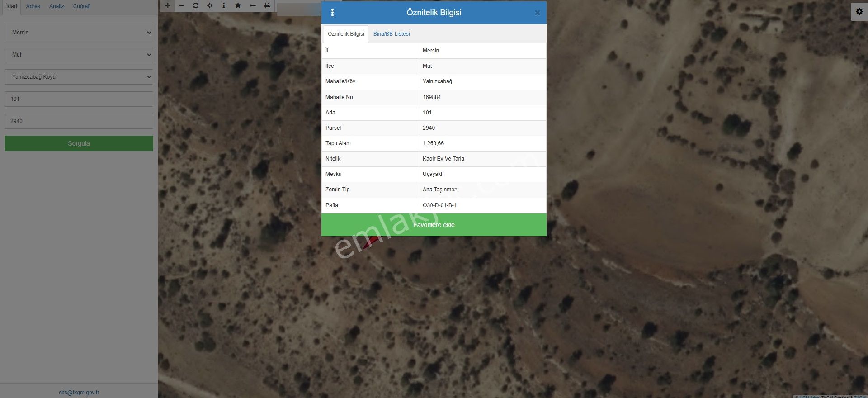
Task: Expand the Yalnızcabağ Köyü dropdown
Action: 79,77
